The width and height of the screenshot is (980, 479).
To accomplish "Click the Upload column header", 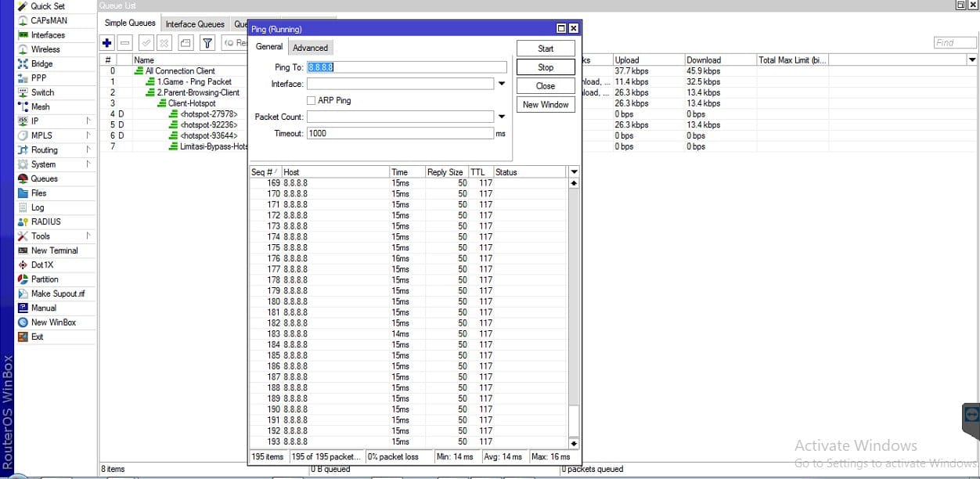I will pos(648,60).
